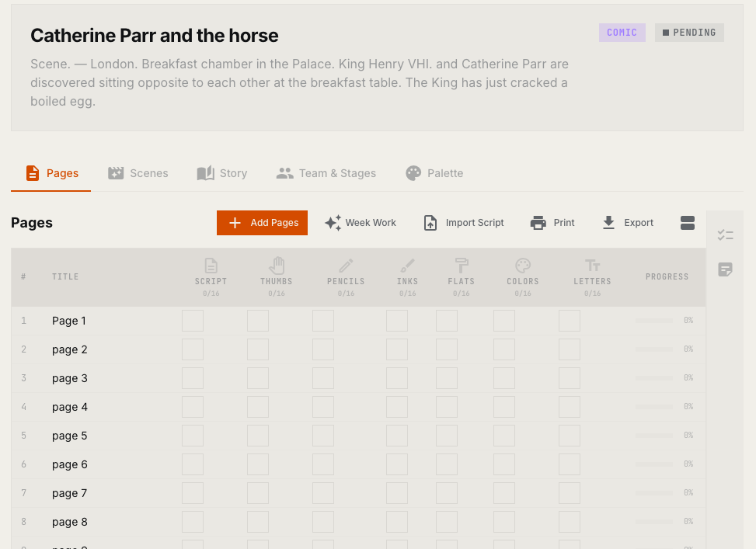Print the pages list
The width and height of the screenshot is (756, 549).
pos(552,223)
